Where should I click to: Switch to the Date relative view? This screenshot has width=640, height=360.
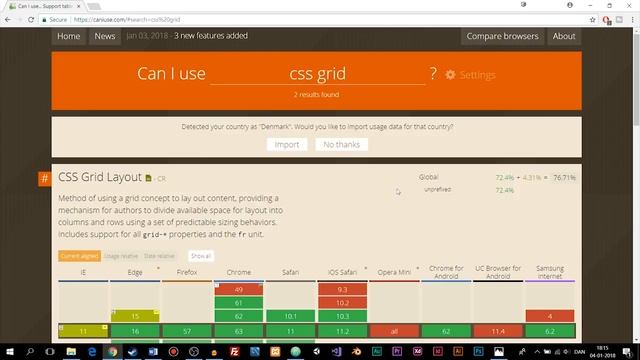159,256
